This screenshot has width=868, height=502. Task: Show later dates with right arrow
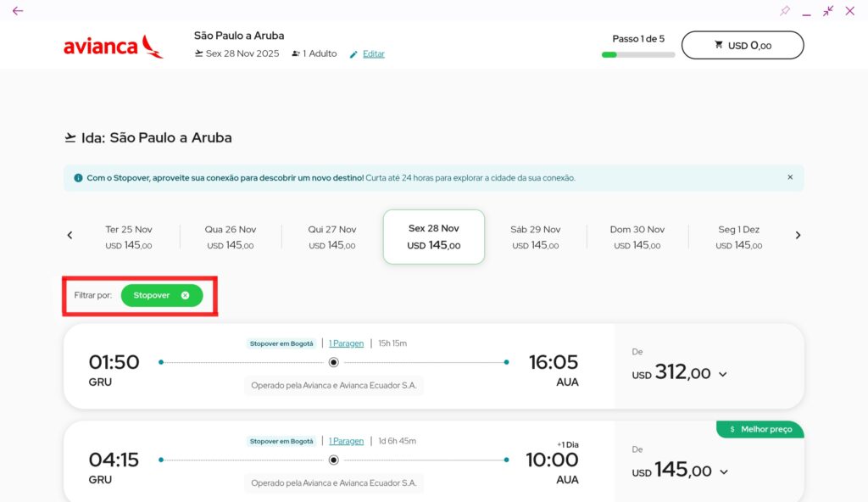pos(798,236)
